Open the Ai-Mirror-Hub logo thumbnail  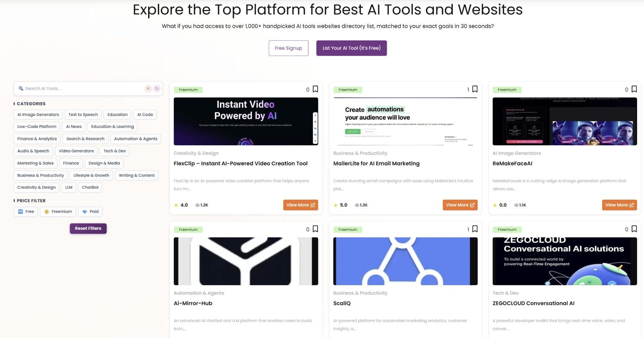point(246,261)
